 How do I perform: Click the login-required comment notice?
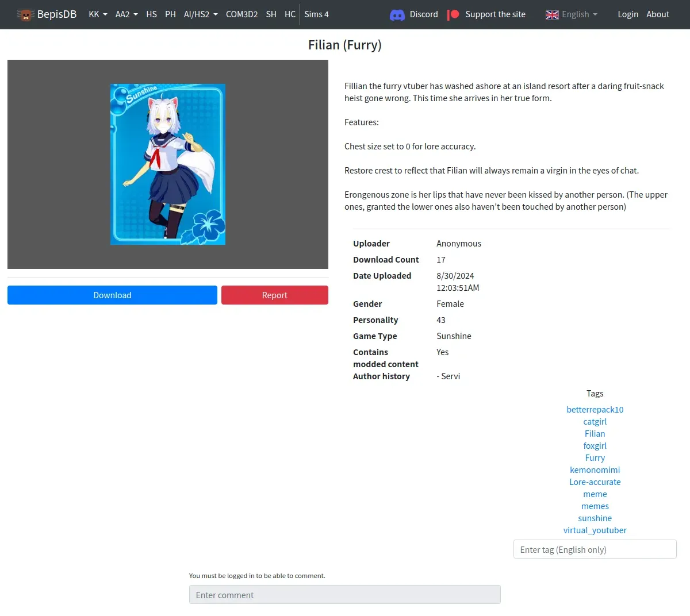pyautogui.click(x=257, y=576)
